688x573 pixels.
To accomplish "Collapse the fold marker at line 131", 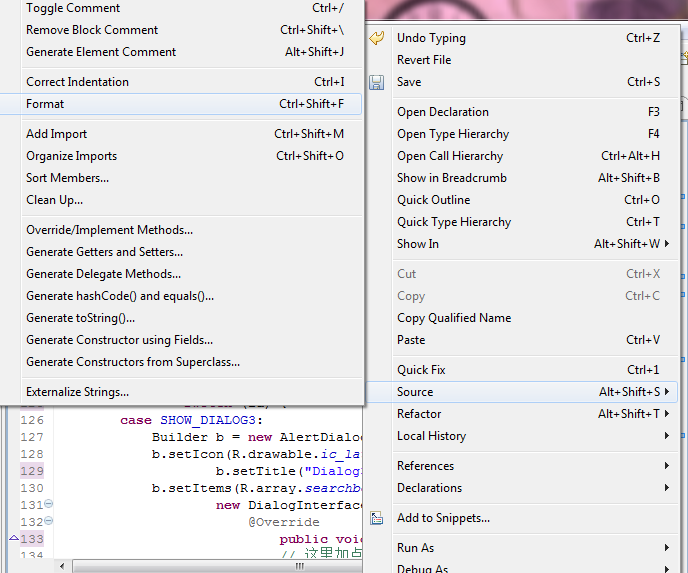I will [49, 503].
